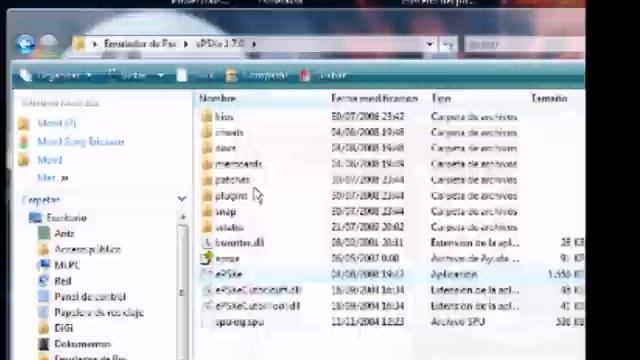Select Emulador de Psx in the folder tree
Image resolution: width=640 pixels, height=360 pixels.
point(90,358)
